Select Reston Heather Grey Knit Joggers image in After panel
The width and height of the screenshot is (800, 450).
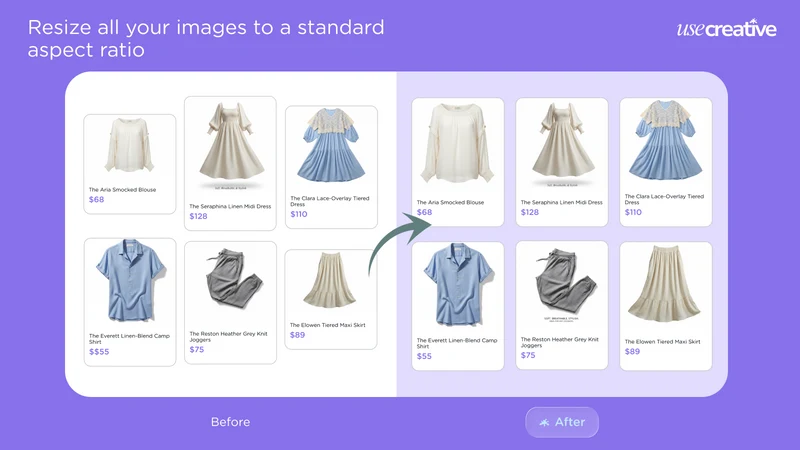click(565, 283)
